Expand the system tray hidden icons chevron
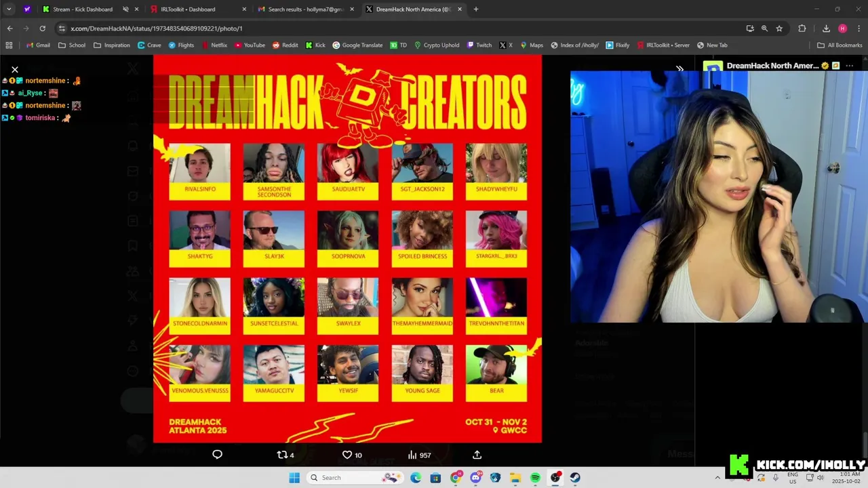The height and width of the screenshot is (488, 868). [x=717, y=478]
